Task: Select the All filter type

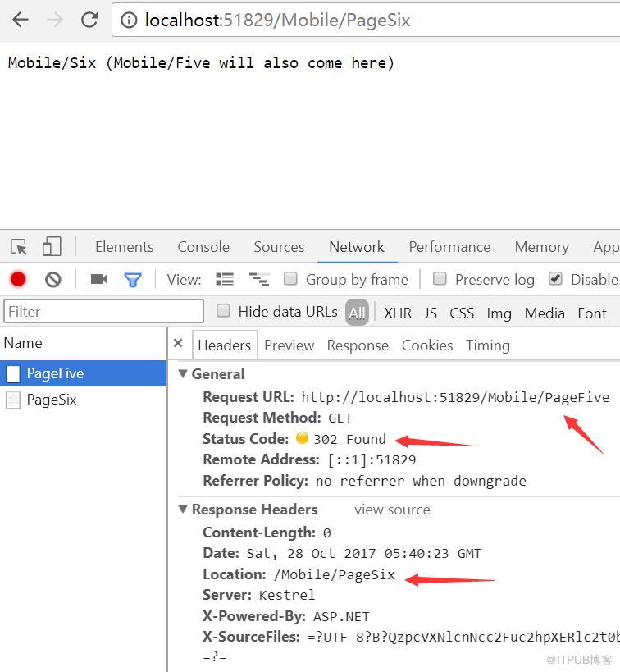Action: 357,313
